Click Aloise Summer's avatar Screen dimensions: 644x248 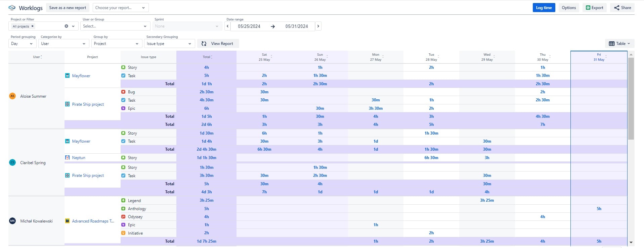click(x=12, y=96)
